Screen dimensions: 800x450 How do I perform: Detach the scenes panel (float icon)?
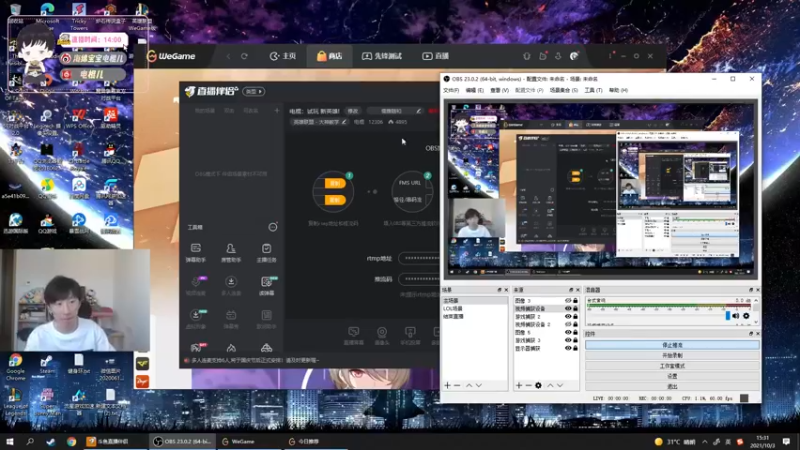pos(499,290)
